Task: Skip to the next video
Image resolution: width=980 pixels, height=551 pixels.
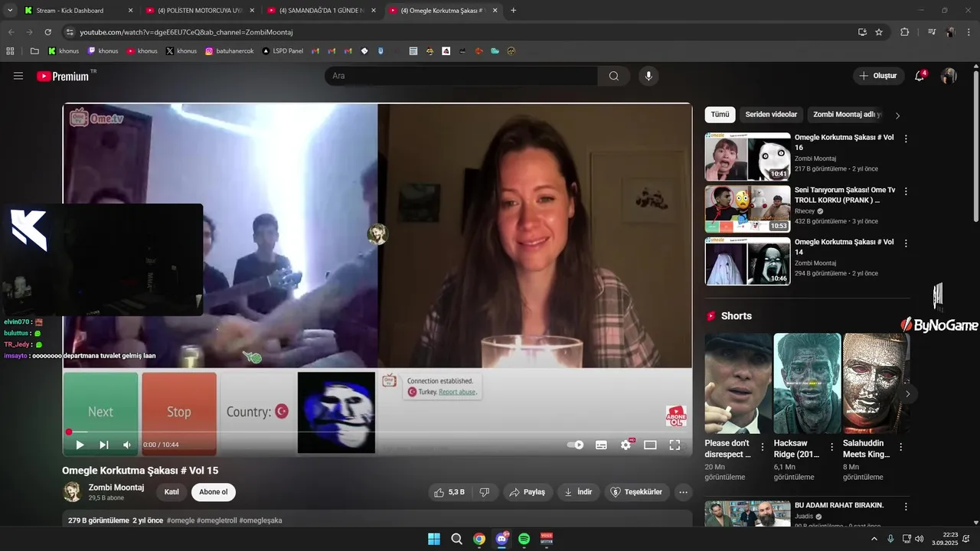Action: (x=103, y=445)
